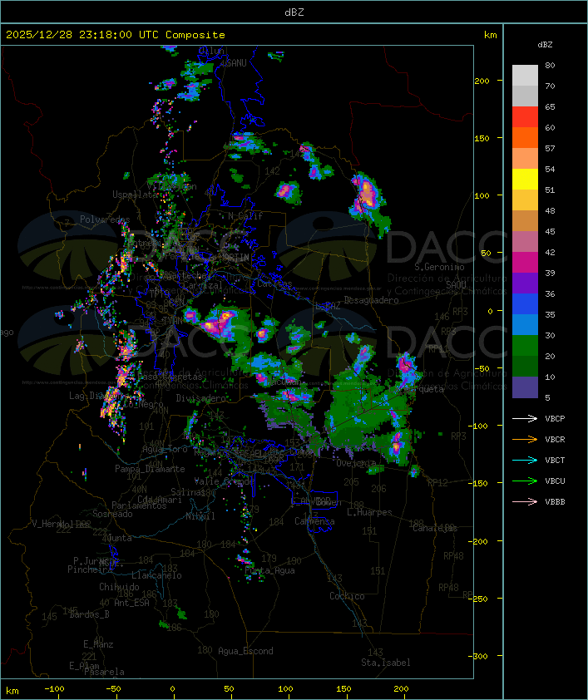Click the pink VBBB arrow icon
The width and height of the screenshot is (588, 700).
coord(525,502)
